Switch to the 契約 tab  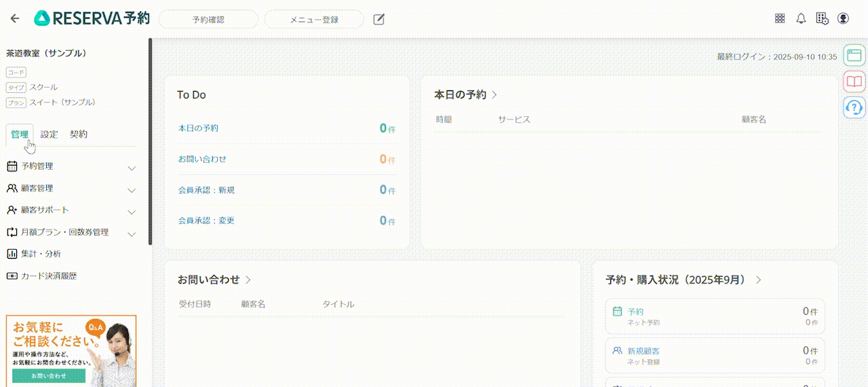coord(79,134)
